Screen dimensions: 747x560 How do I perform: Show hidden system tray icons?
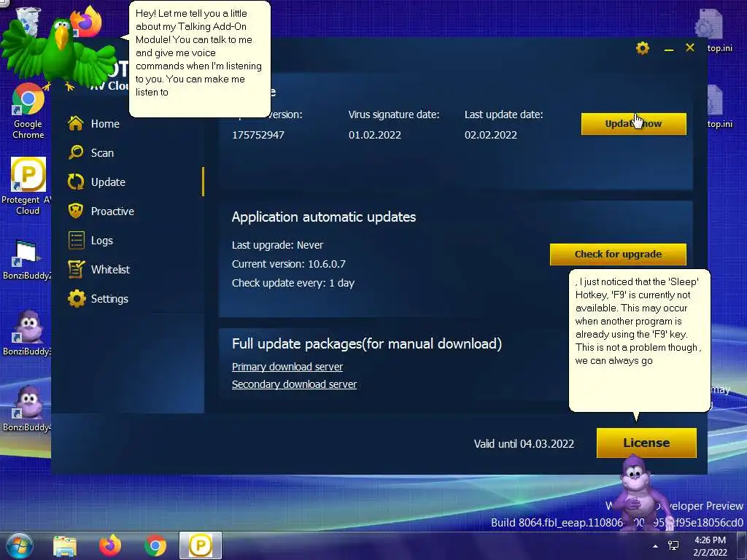pyautogui.click(x=655, y=546)
